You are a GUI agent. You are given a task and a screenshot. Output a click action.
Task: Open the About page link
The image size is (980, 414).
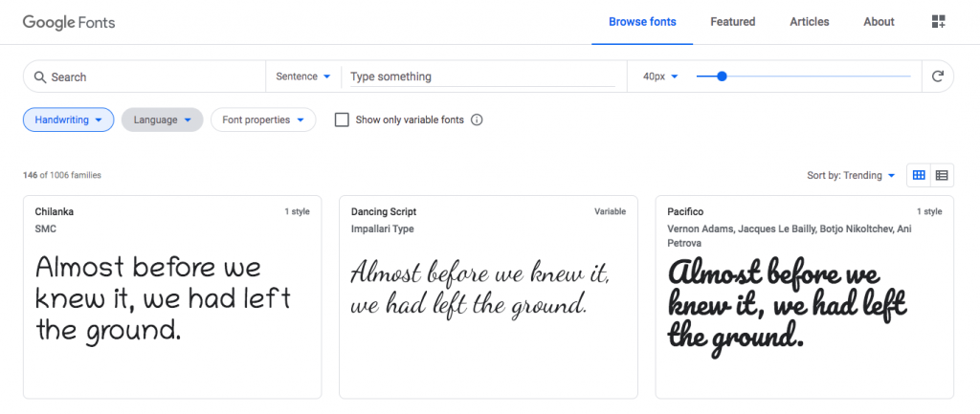pyautogui.click(x=879, y=22)
